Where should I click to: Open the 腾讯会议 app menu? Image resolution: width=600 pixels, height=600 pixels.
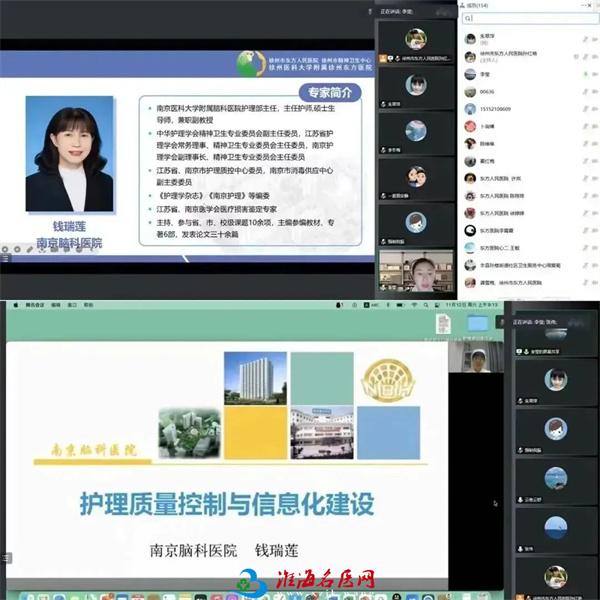click(x=35, y=305)
